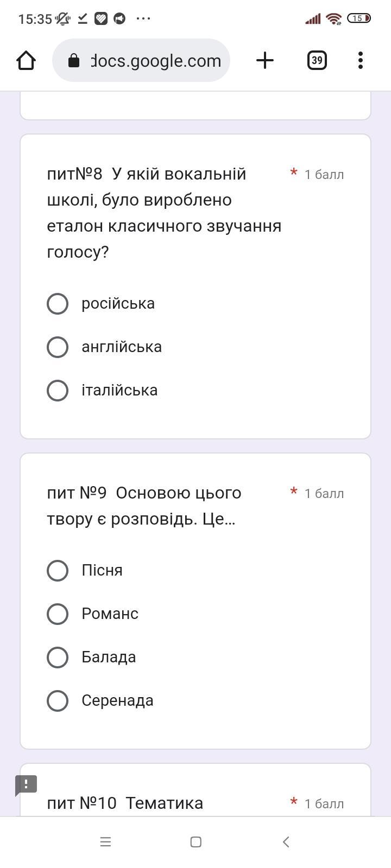Choose the Балада radio option

pyautogui.click(x=58, y=658)
